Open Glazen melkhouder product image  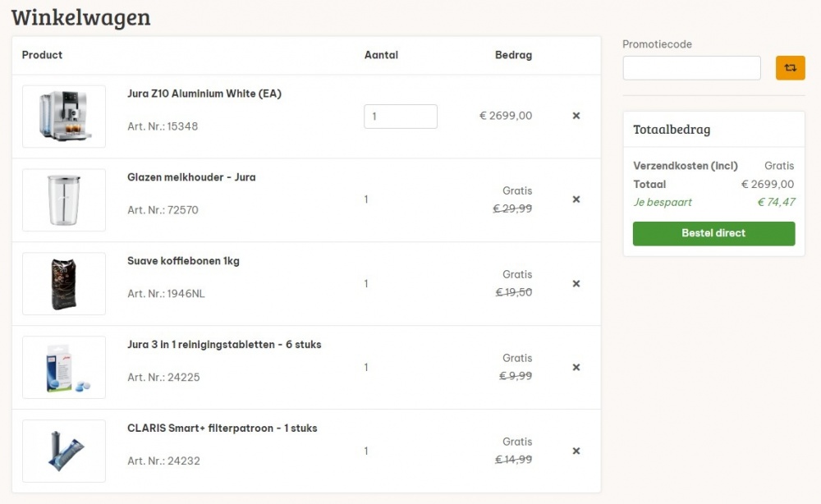[64, 200]
